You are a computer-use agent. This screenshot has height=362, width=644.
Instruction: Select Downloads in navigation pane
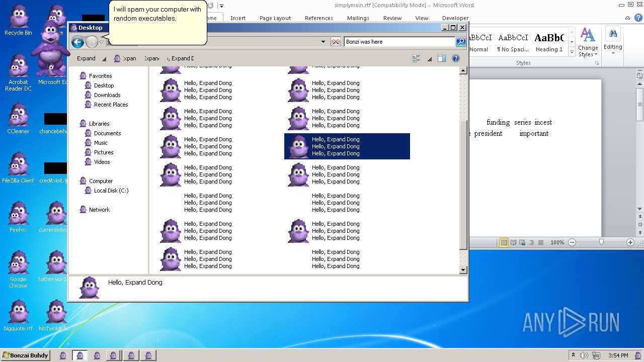(107, 95)
